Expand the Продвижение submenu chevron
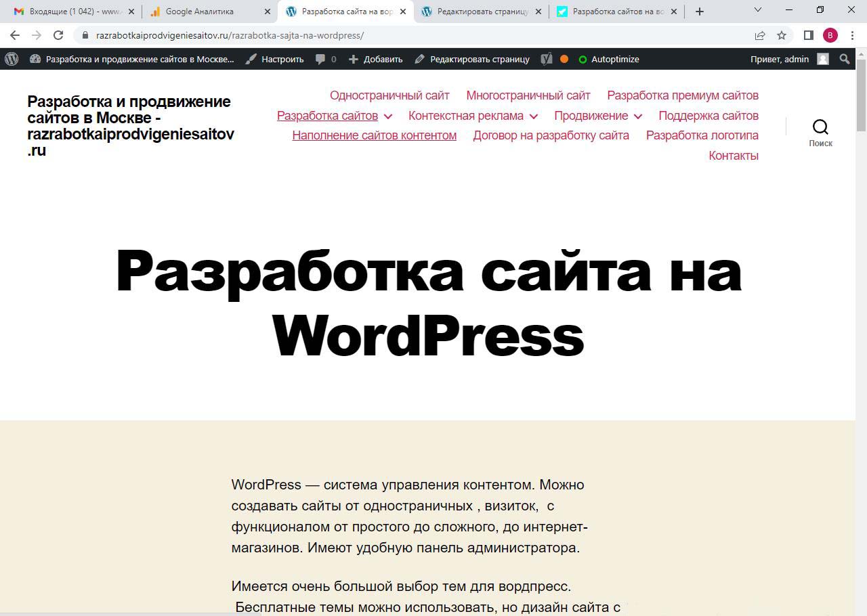Screen dimensions: 867x616 click(x=637, y=116)
